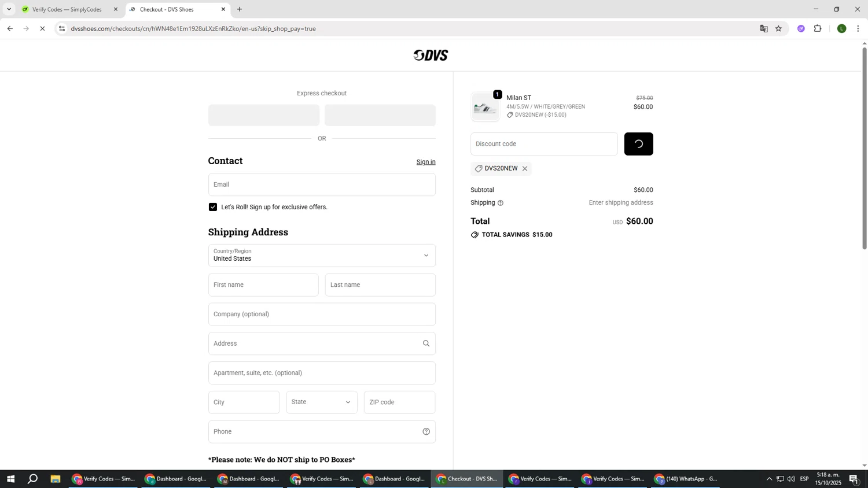Click the DVS logo in the header
The height and width of the screenshot is (488, 868).
431,56
